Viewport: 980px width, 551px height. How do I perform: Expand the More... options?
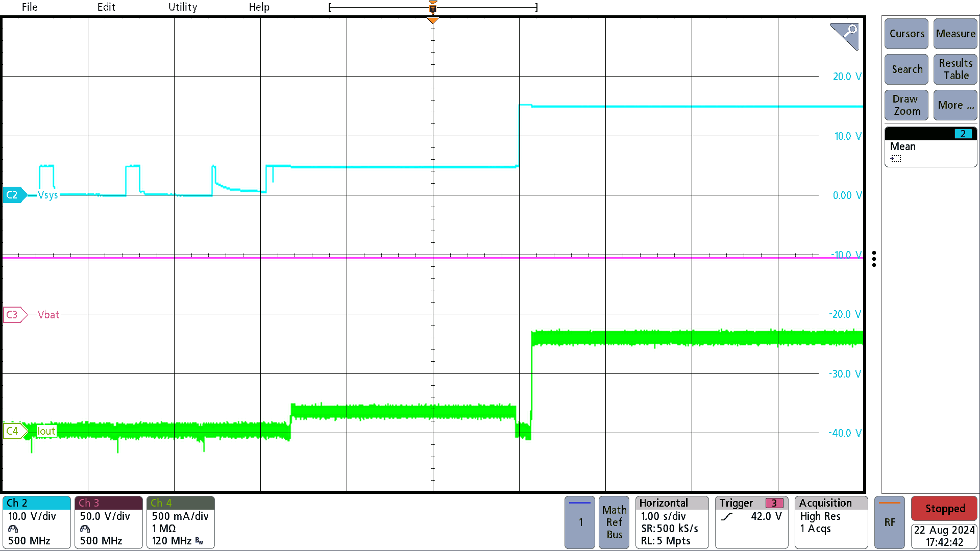[955, 105]
